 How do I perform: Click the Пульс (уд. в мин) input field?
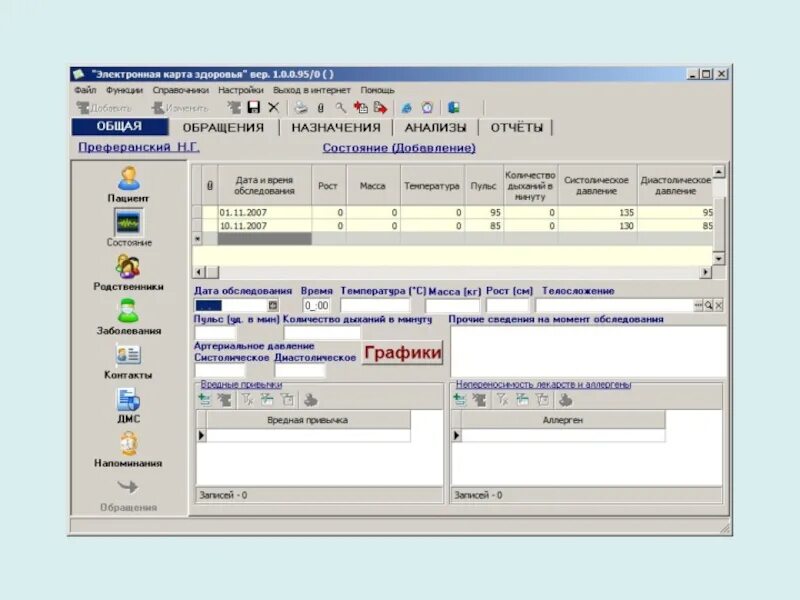point(215,333)
